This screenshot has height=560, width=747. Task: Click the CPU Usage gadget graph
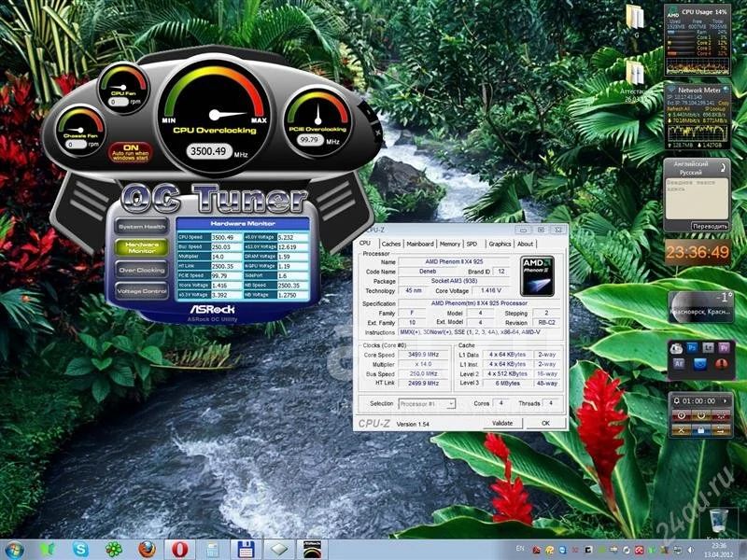click(698, 65)
